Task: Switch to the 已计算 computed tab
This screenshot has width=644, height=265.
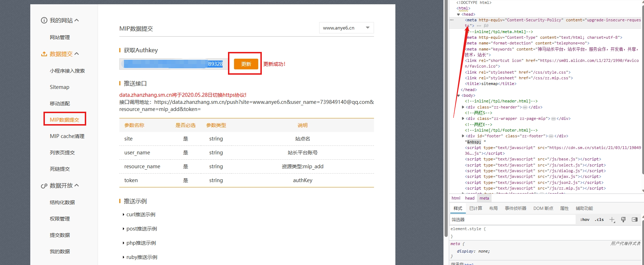Action: pyautogui.click(x=476, y=208)
